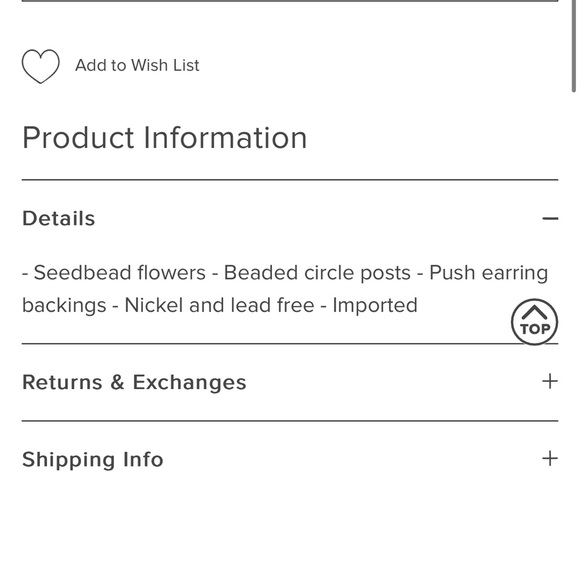Click the Add to Wish List text
Screen dimensions: 580x580
(x=137, y=65)
